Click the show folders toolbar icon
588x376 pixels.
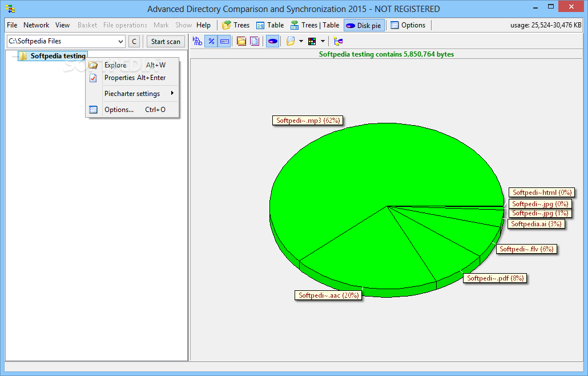click(241, 41)
